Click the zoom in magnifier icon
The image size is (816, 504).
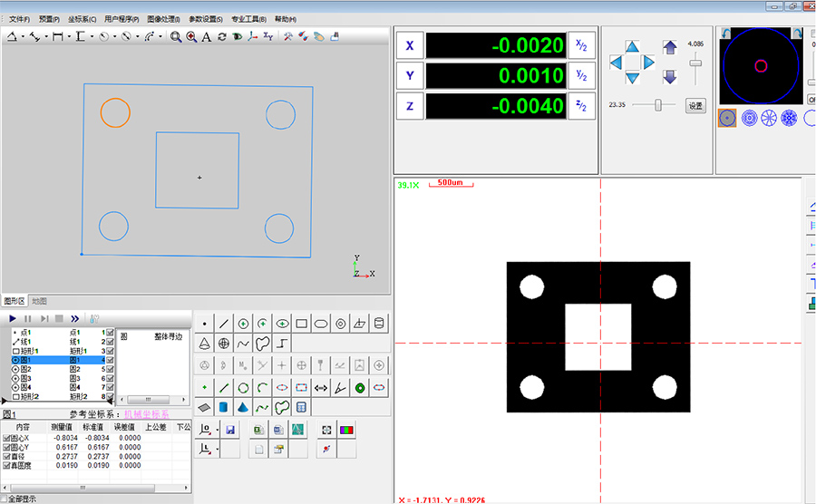(191, 37)
